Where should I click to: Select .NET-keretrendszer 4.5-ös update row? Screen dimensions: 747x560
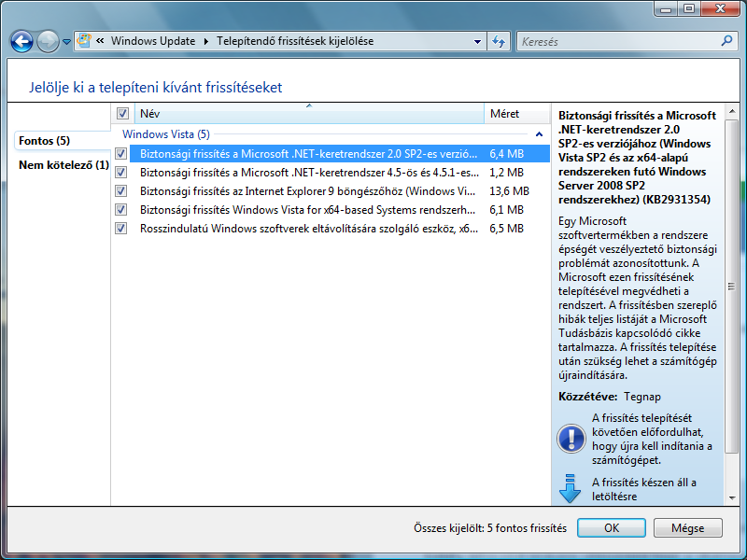pos(339,172)
